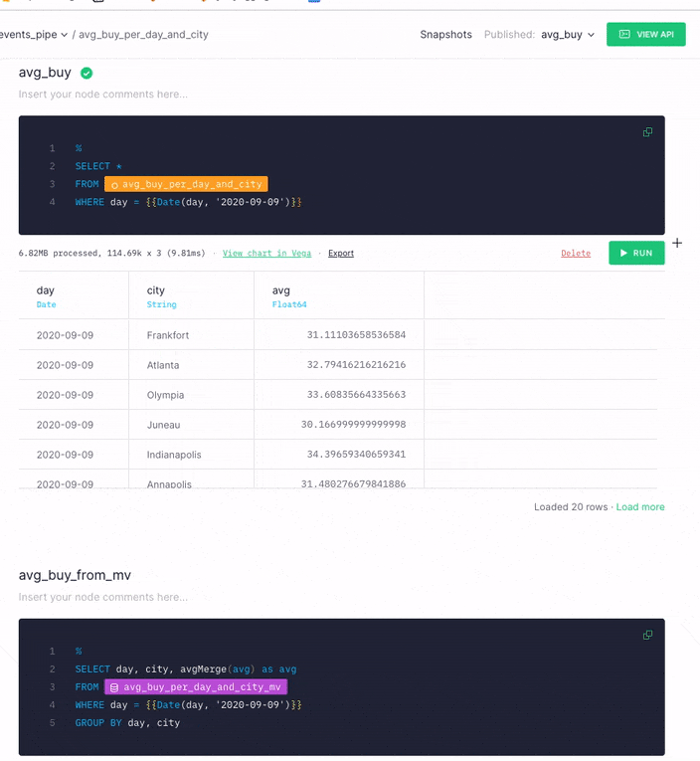Select avg value 34.39659340659341
Screen dimensions: 700x761
click(356, 455)
